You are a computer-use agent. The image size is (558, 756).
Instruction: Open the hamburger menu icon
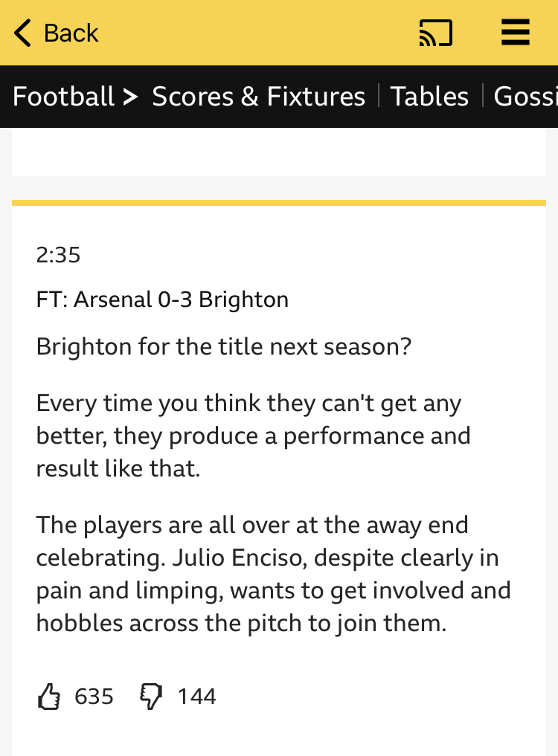click(516, 32)
